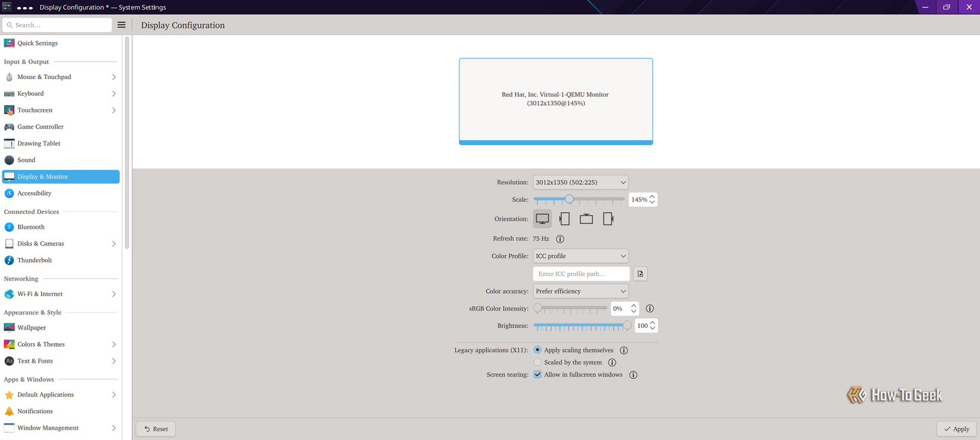The width and height of the screenshot is (980, 440).
Task: Click the Search settings field
Action: tap(57, 25)
